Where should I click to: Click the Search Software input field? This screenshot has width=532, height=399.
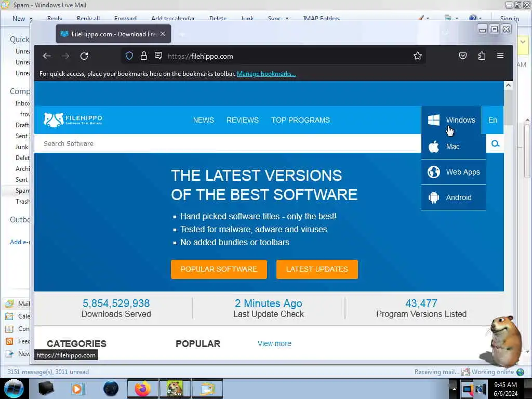pos(228,143)
